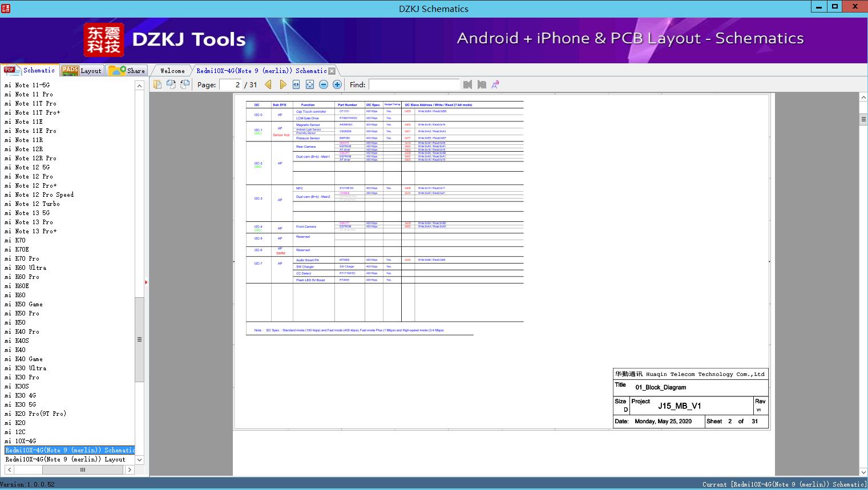Open the Welcome document tab

[172, 71]
